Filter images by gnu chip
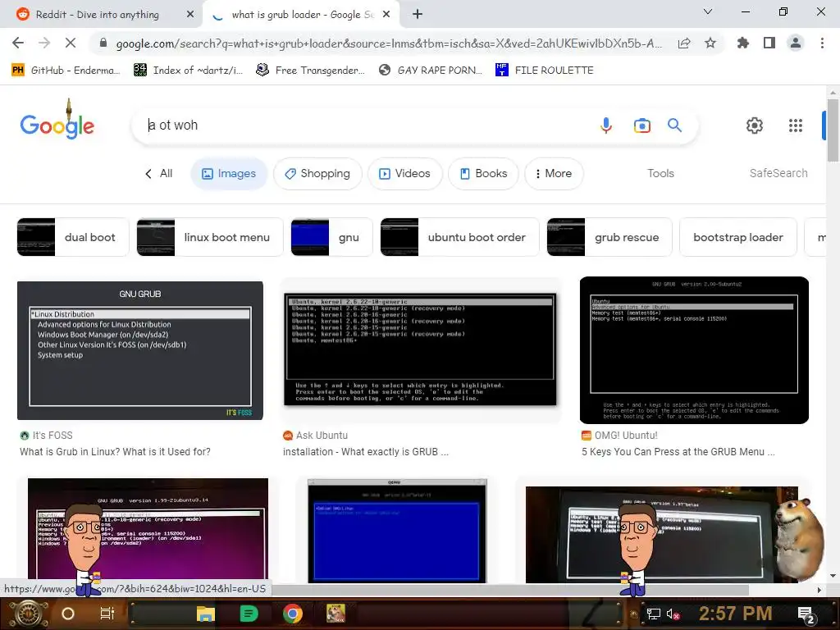 click(x=331, y=237)
